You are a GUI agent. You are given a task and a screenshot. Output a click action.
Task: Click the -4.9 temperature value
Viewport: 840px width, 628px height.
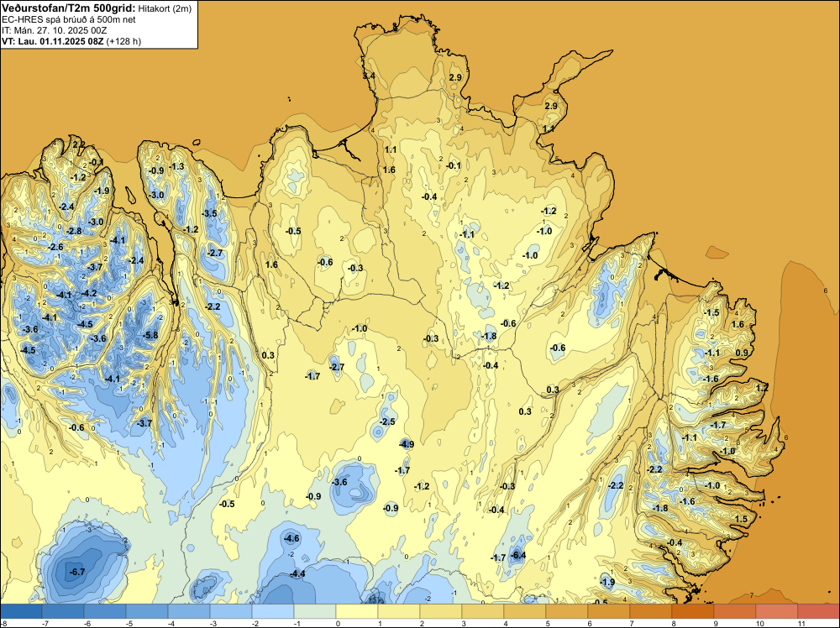(x=407, y=444)
